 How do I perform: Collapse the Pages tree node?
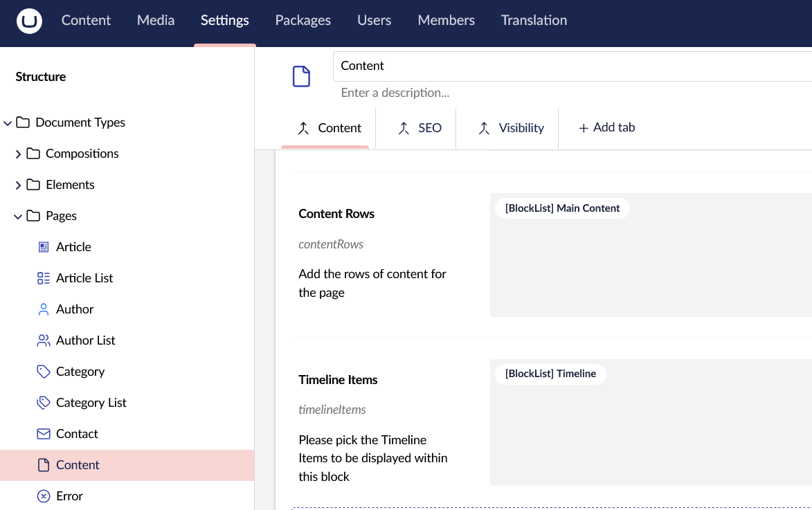click(19, 215)
